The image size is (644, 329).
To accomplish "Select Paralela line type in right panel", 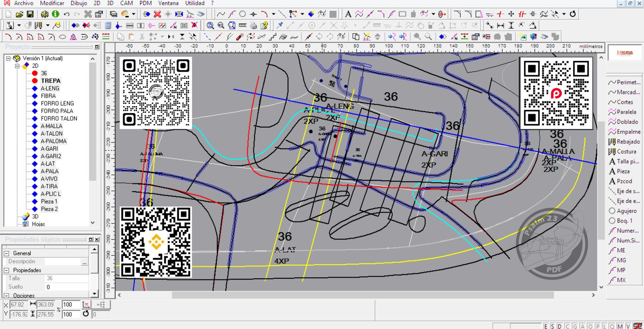I will tap(623, 112).
